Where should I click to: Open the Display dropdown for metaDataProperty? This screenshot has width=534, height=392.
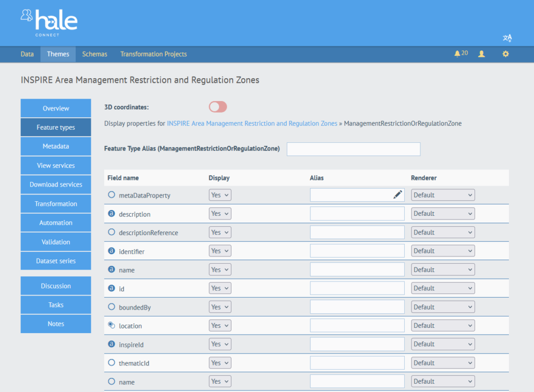[220, 195]
